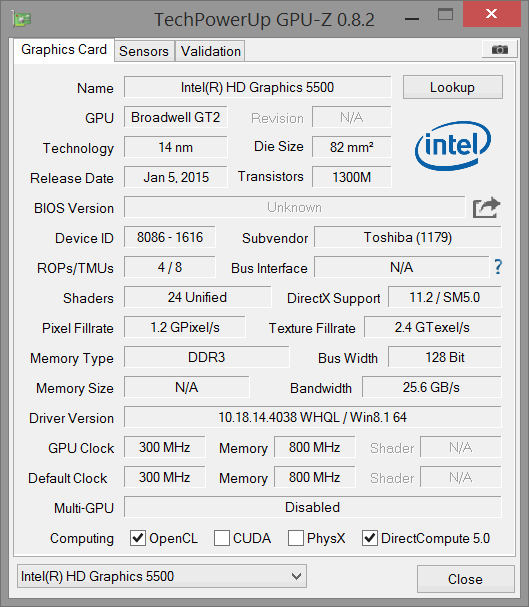Click the GPU-Z app icon in title bar
This screenshot has height=607, width=529.
pos(22,19)
